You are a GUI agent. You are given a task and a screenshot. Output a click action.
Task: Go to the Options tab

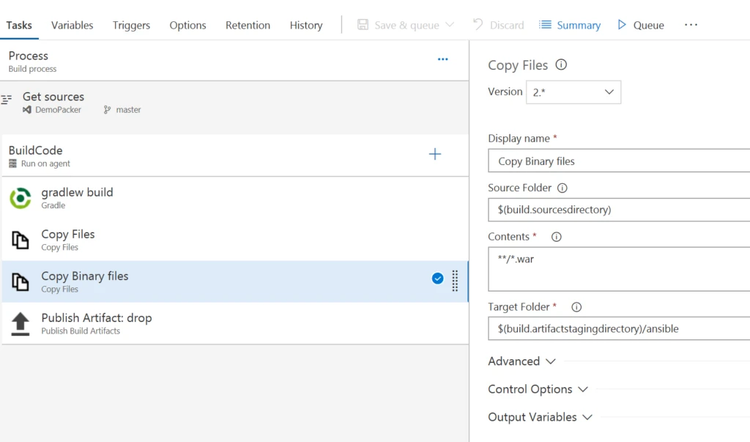coord(188,25)
